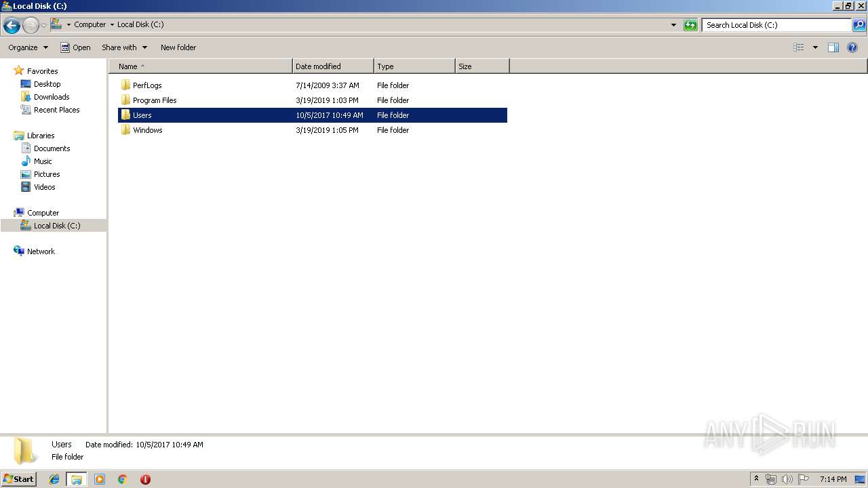Open the view options dropdown arrow
Screen dimensions: 868x488
[815, 47]
